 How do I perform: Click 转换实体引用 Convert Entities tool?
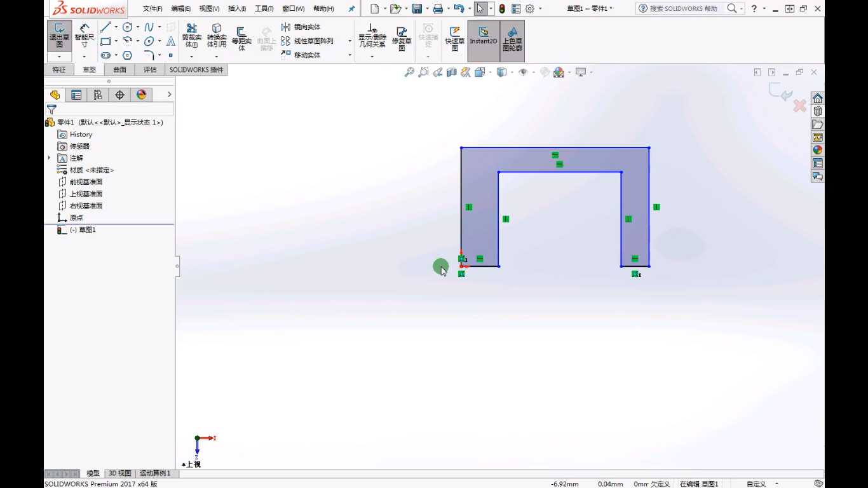tap(217, 36)
